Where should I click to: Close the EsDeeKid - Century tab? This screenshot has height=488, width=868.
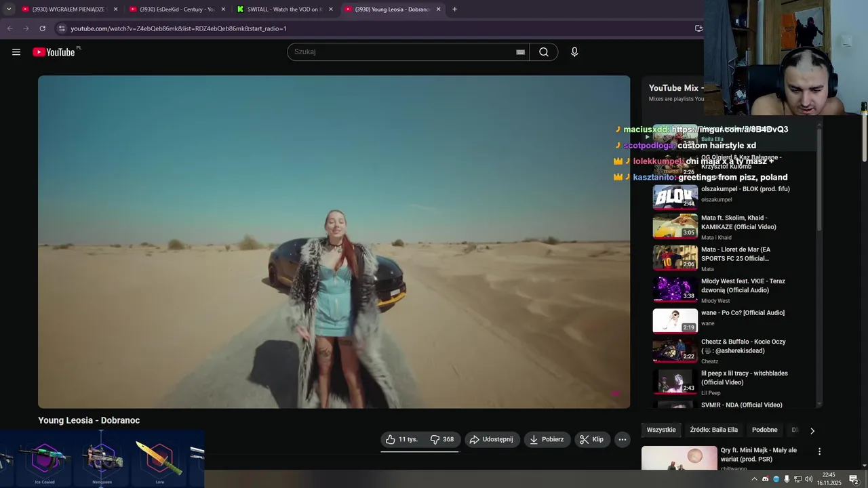coord(223,9)
